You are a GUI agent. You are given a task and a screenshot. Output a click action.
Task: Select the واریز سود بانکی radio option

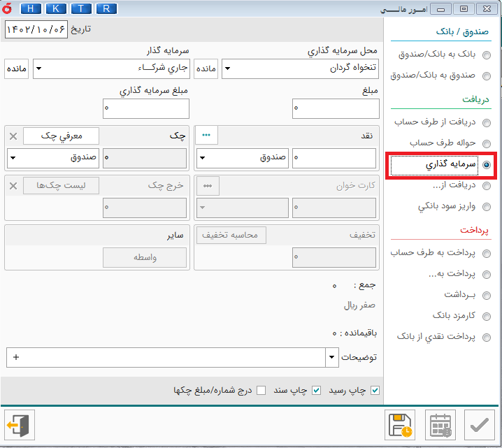[x=487, y=207]
